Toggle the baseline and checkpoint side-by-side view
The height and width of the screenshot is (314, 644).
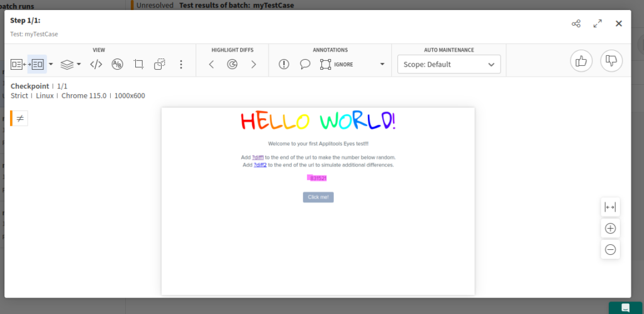pos(17,64)
